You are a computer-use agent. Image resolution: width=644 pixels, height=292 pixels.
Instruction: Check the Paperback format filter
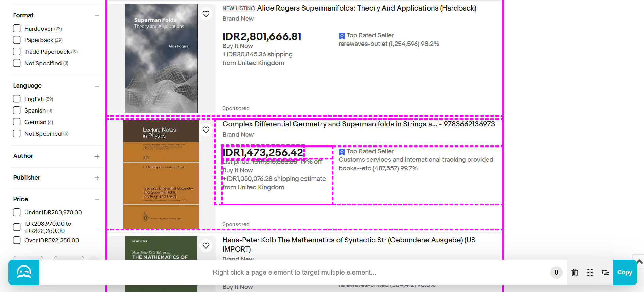[x=17, y=40]
